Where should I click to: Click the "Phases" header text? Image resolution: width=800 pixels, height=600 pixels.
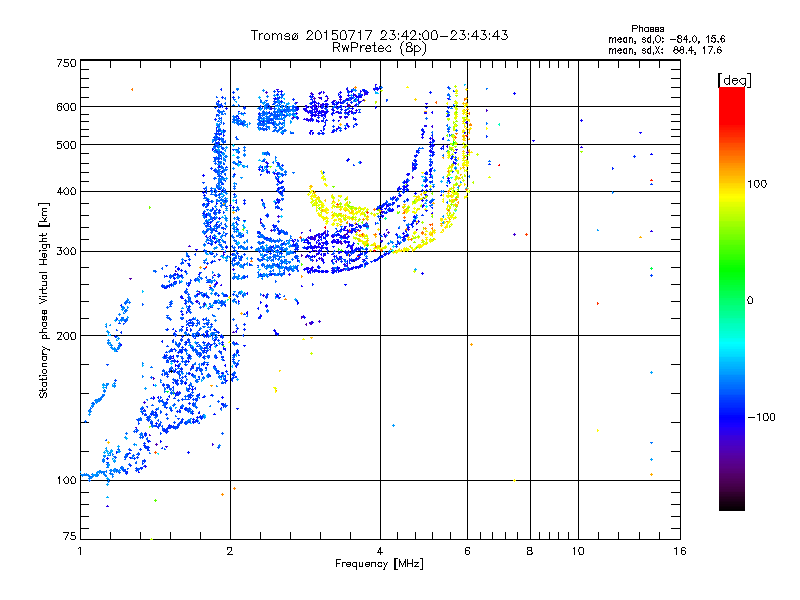pyautogui.click(x=647, y=29)
